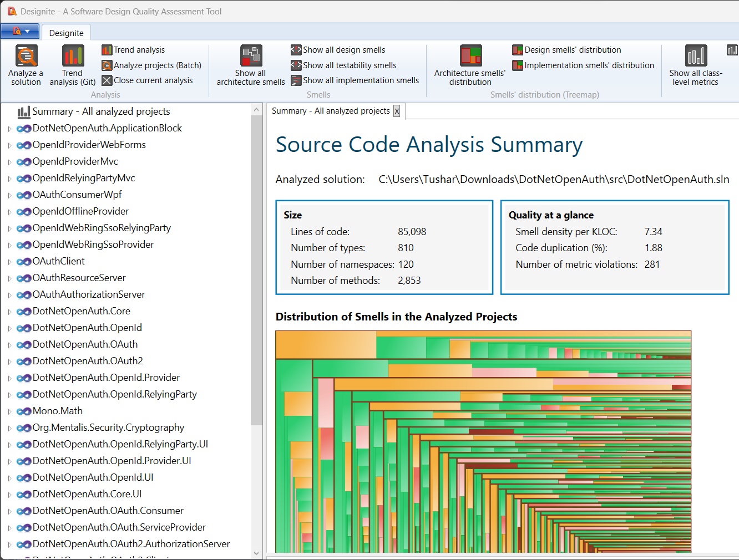Click Show all class-level metrics icon
The image size is (739, 560).
pos(696,56)
